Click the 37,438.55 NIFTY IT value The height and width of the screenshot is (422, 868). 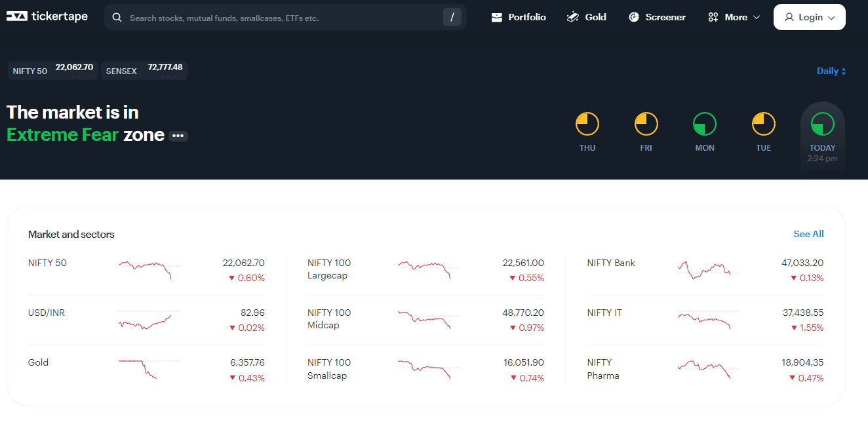click(x=803, y=313)
